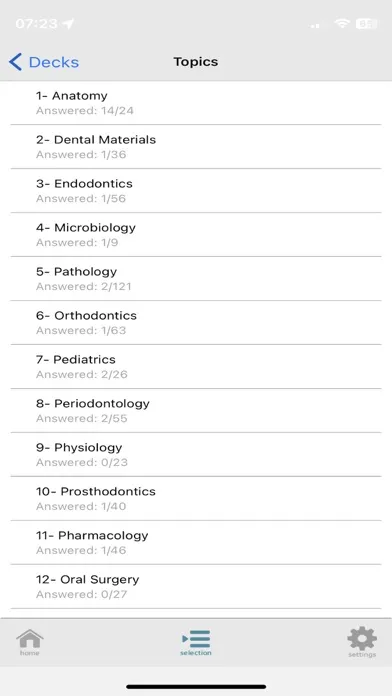Open the 9- Physiology topic
The image size is (392, 696).
196,455
